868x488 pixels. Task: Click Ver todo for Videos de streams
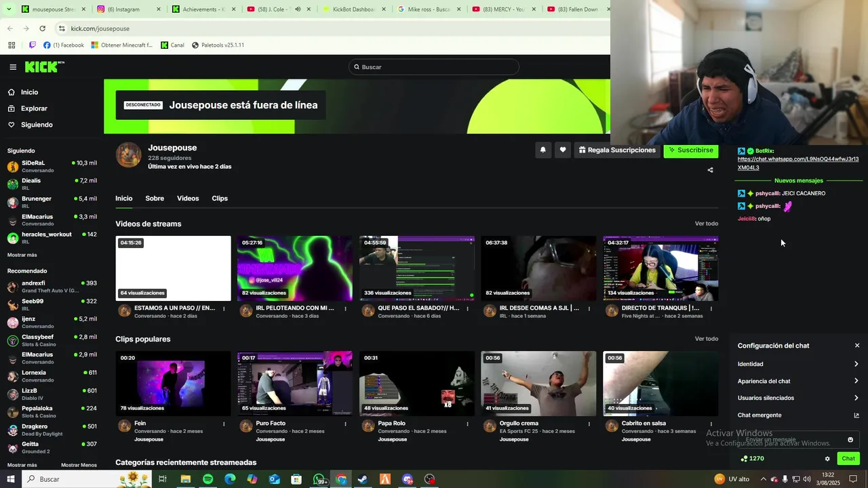tap(706, 224)
